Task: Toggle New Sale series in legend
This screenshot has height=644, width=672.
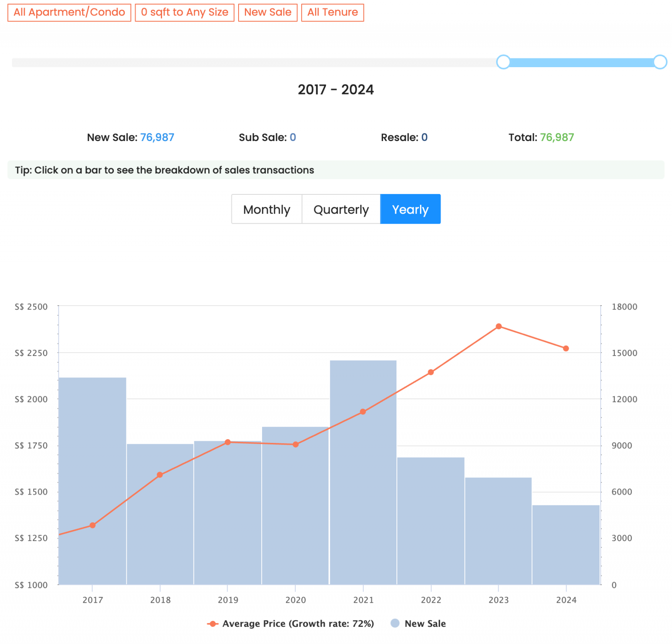Action: pos(418,623)
